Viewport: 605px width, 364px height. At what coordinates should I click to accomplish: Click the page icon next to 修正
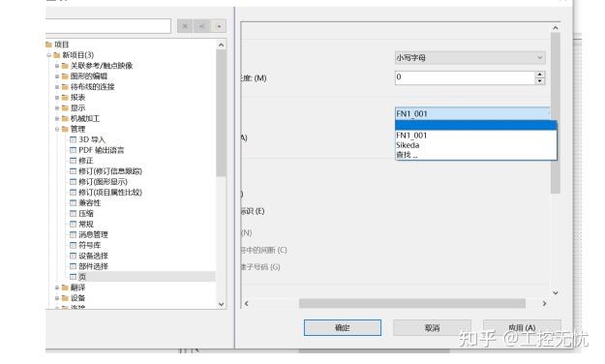(73, 160)
